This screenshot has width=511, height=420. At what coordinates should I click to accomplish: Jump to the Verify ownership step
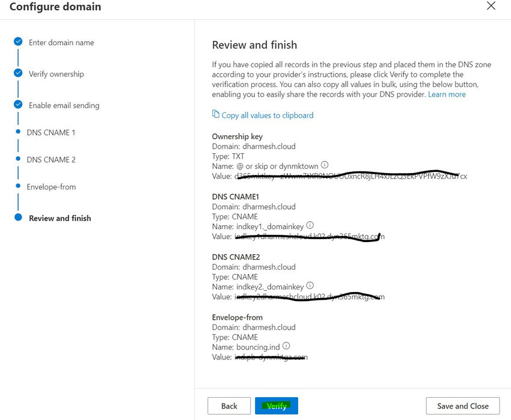pos(57,74)
